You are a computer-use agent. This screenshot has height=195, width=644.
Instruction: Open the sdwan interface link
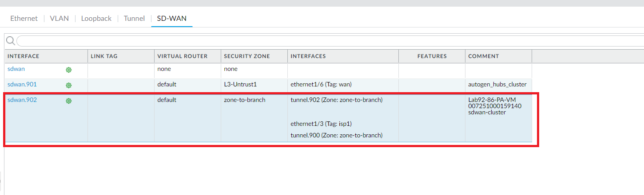point(16,69)
